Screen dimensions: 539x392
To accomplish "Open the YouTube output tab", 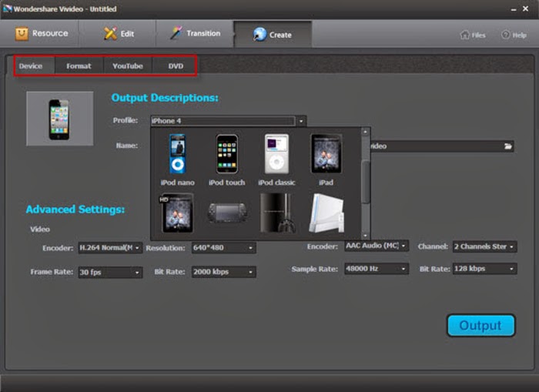I will (128, 65).
